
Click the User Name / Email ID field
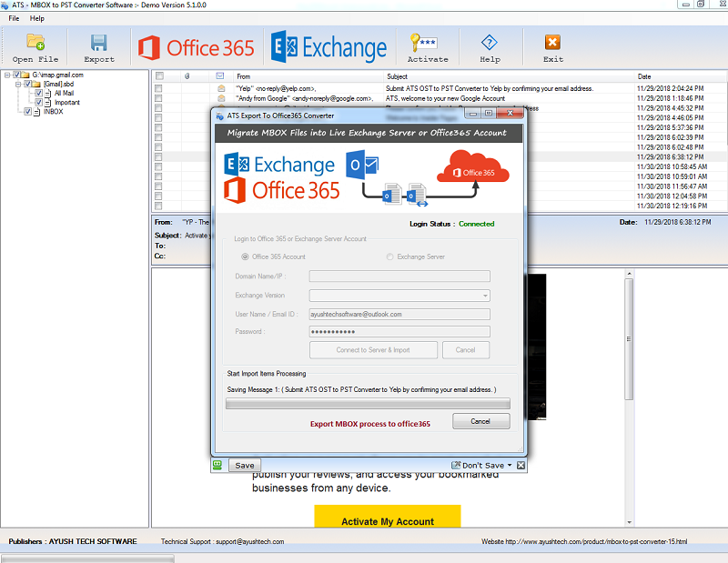click(x=399, y=314)
